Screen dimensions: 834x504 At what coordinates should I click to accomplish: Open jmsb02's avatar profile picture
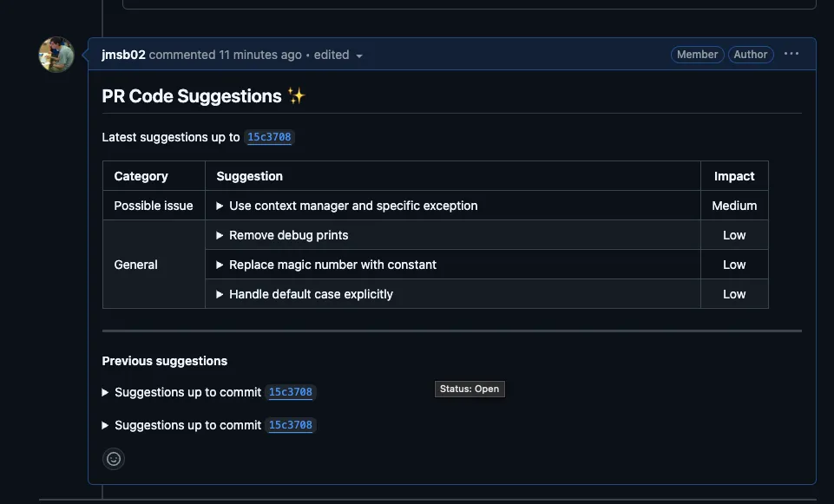coord(56,55)
